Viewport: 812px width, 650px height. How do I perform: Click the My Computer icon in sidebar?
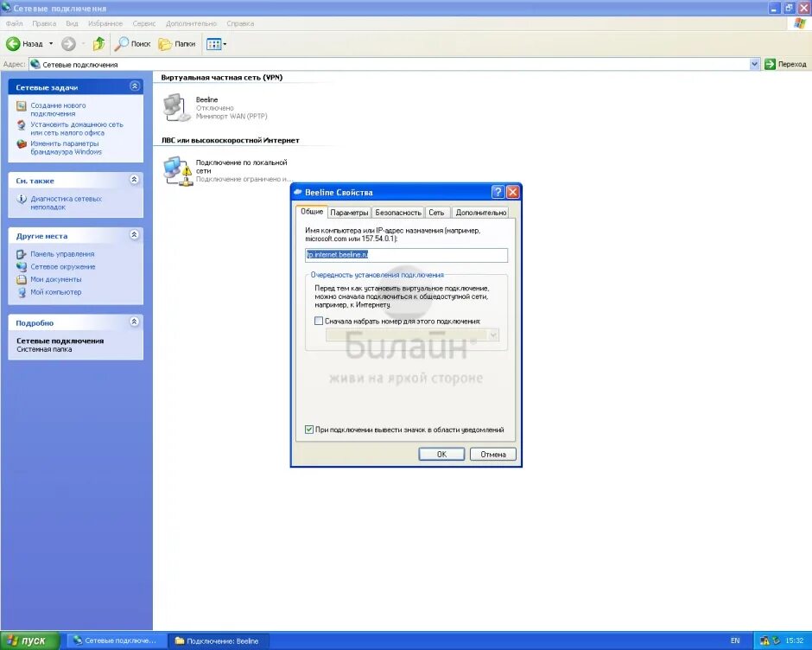point(22,292)
